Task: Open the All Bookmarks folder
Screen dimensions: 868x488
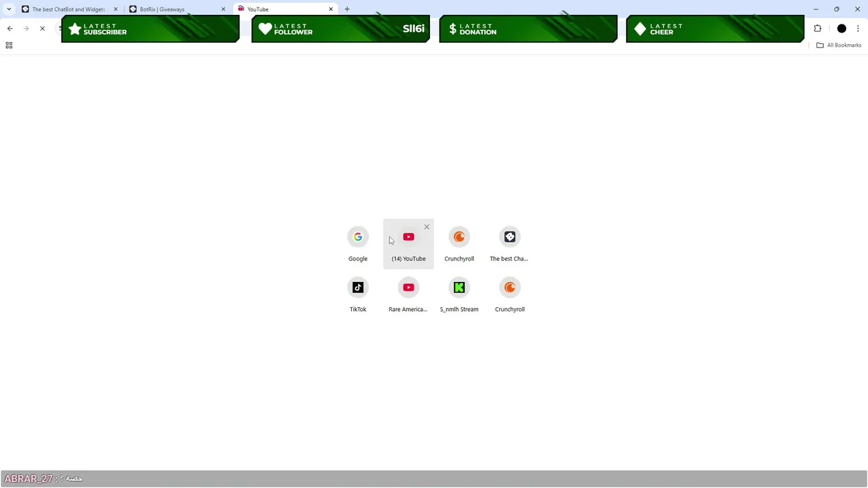Action: (839, 45)
